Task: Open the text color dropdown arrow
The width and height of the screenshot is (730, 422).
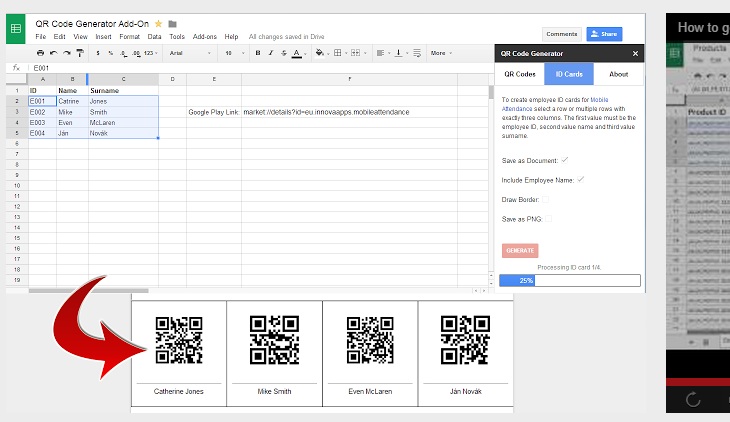Action: pyautogui.click(x=305, y=54)
